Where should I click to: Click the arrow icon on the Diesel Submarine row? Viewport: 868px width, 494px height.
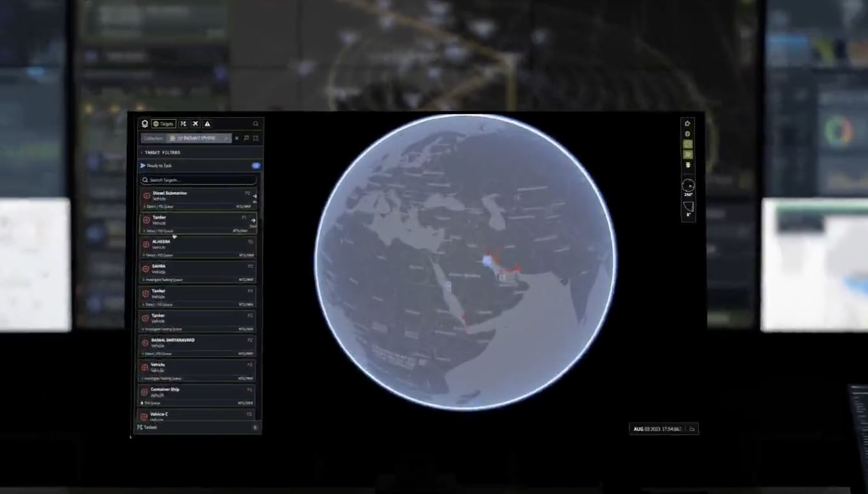coord(255,196)
